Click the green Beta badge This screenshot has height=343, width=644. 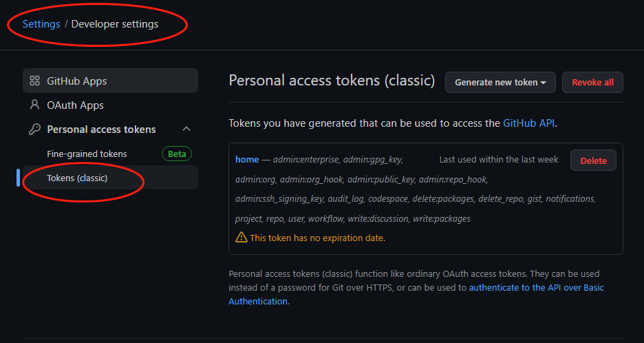tap(177, 154)
